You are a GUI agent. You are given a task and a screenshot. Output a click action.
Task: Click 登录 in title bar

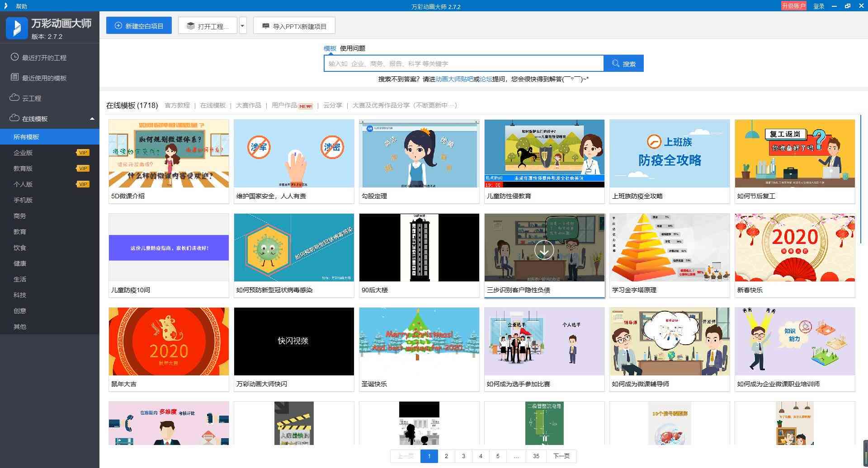(x=819, y=6)
